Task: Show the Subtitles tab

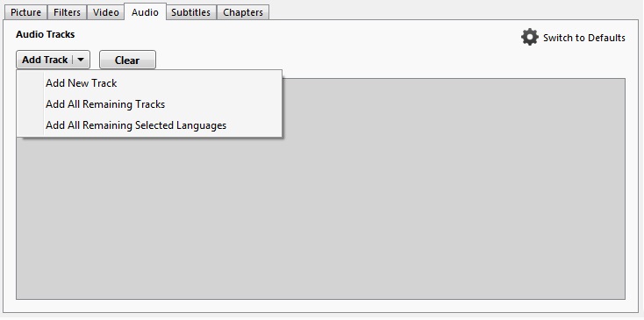Action: (191, 12)
